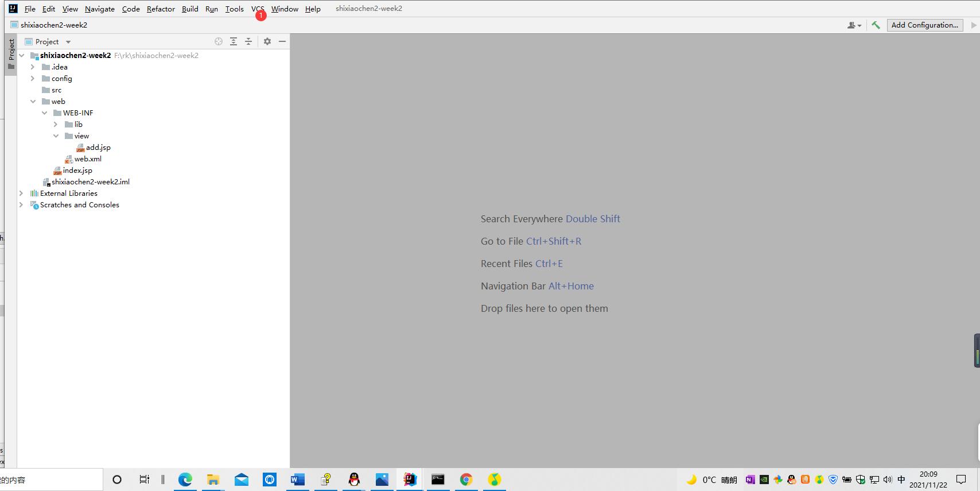Select add.jsp in the project tree

tap(98, 148)
